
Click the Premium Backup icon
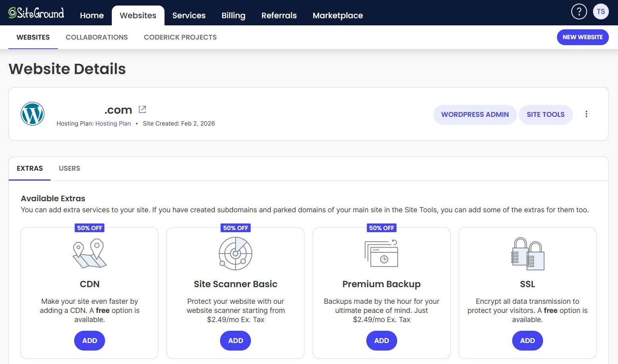(381, 253)
